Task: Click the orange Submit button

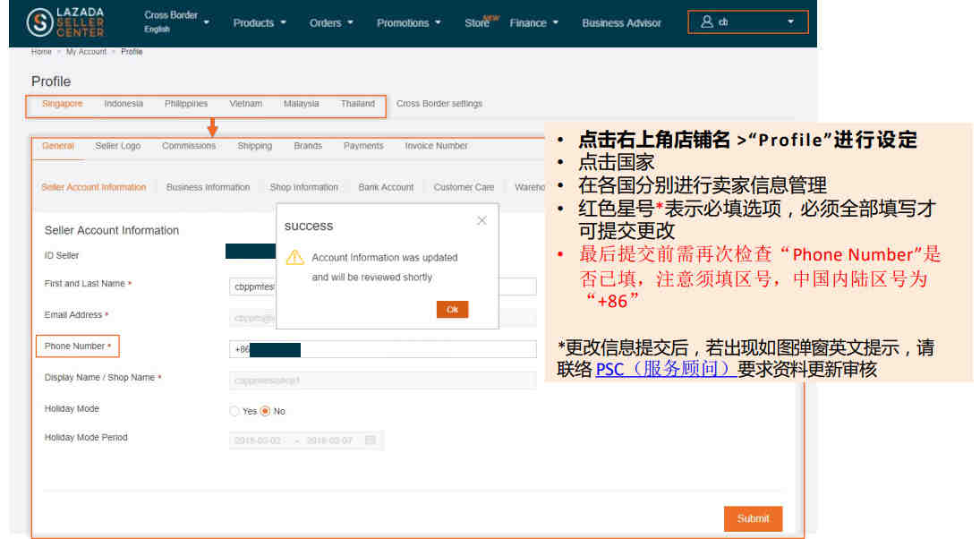Action: point(754,519)
